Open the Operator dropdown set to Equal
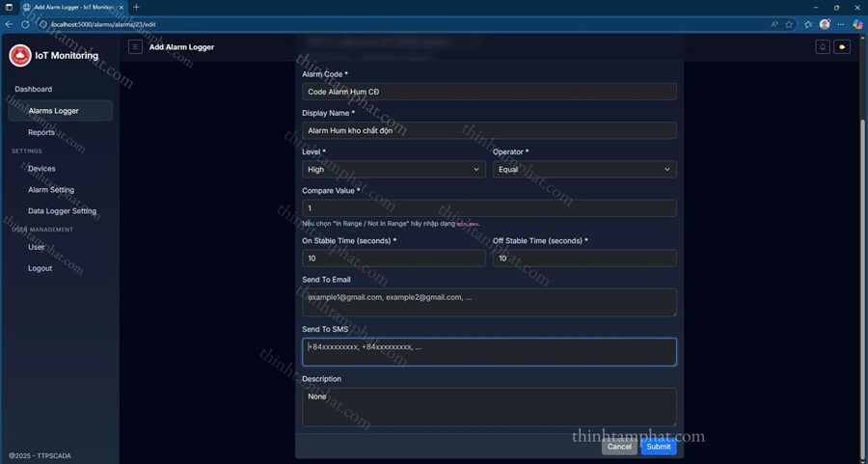868x464 pixels. point(583,170)
